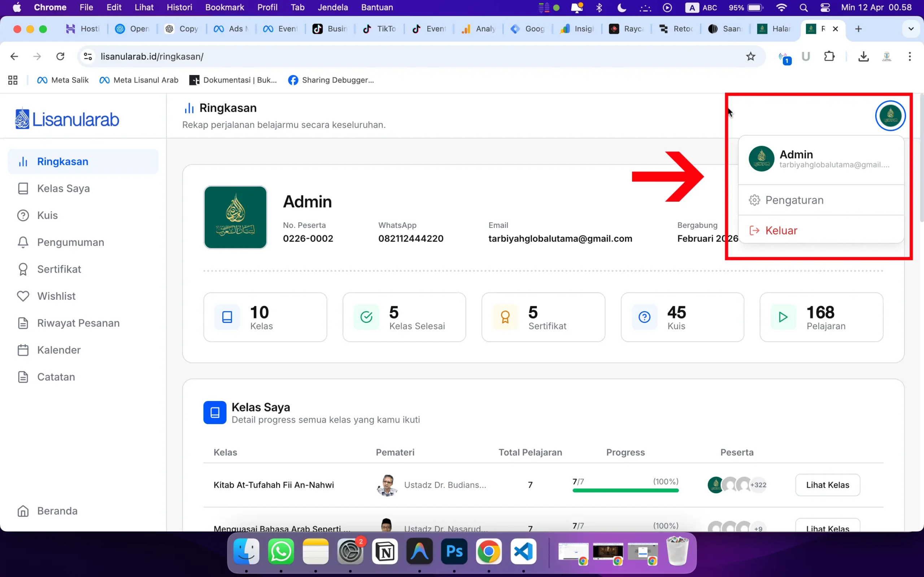Bookmark this page with the star icon
The image size is (924, 577).
pyautogui.click(x=750, y=57)
